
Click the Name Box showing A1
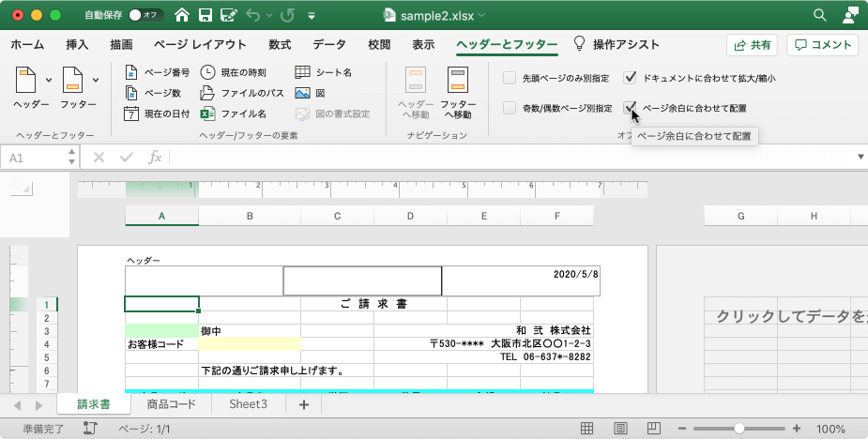click(x=34, y=158)
